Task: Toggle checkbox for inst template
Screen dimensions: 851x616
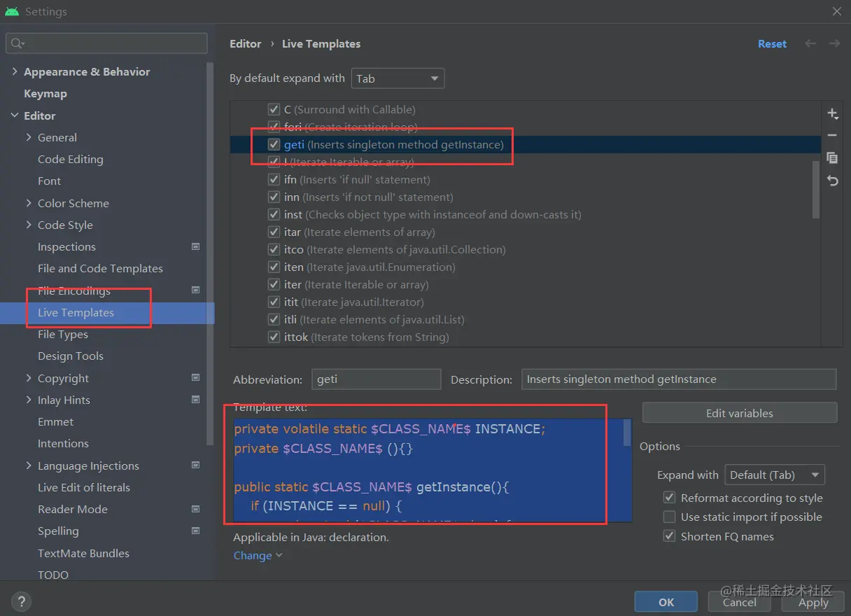Action: coord(274,214)
